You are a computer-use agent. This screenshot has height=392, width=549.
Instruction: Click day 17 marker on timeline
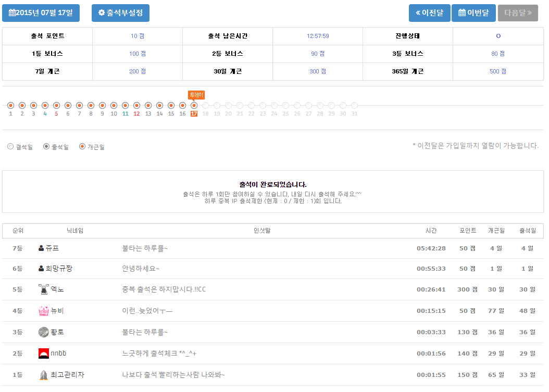[x=194, y=106]
